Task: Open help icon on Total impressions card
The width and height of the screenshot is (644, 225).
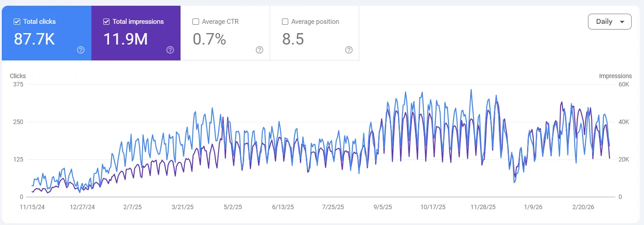Action: coord(170,50)
